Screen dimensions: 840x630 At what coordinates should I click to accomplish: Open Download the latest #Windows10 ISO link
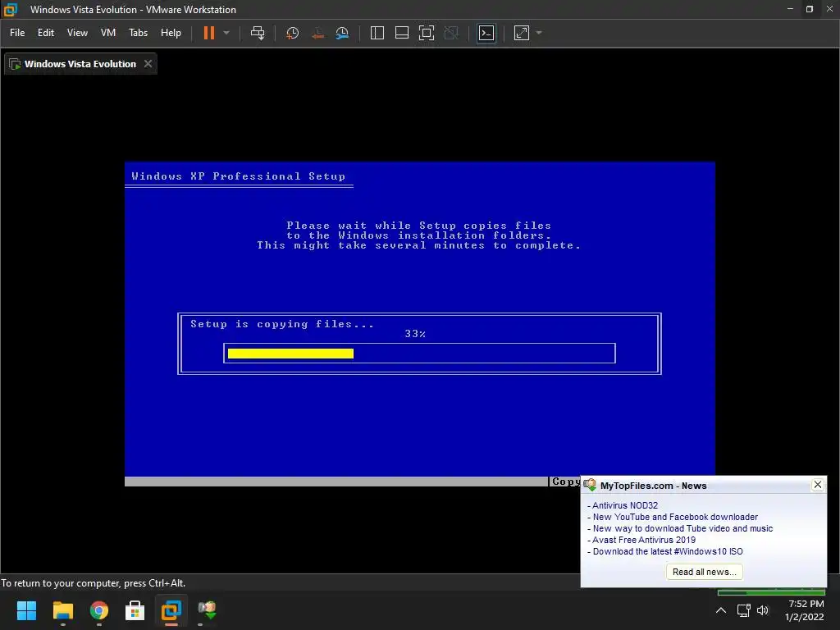(668, 551)
